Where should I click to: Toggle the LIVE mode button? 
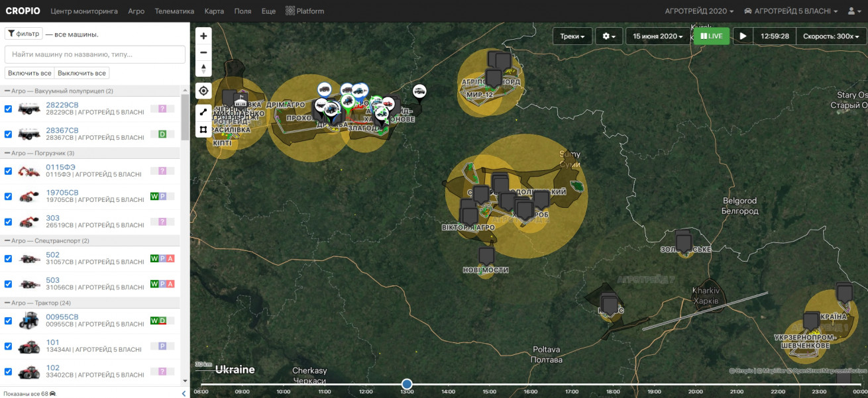712,36
